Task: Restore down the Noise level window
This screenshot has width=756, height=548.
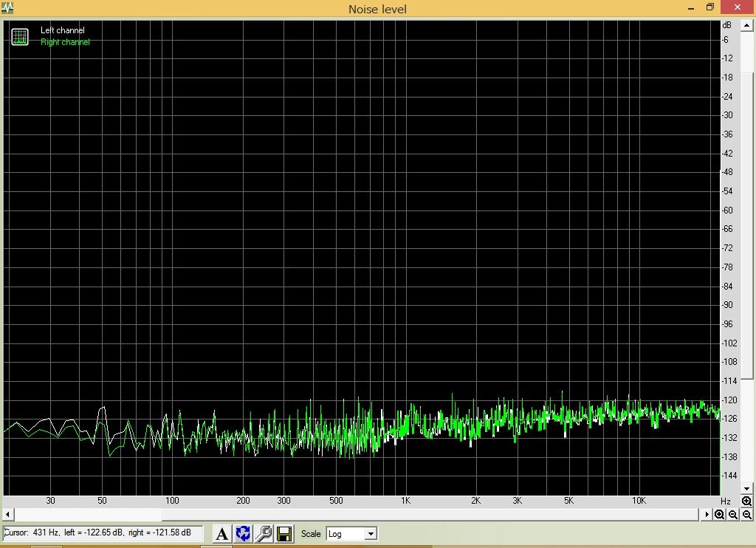Action: pos(710,7)
